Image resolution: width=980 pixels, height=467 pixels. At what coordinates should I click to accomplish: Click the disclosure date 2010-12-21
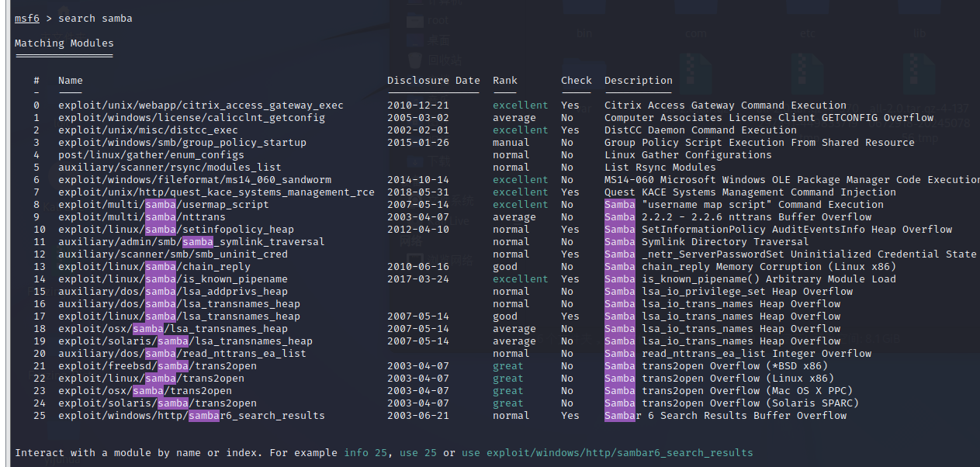(x=418, y=105)
